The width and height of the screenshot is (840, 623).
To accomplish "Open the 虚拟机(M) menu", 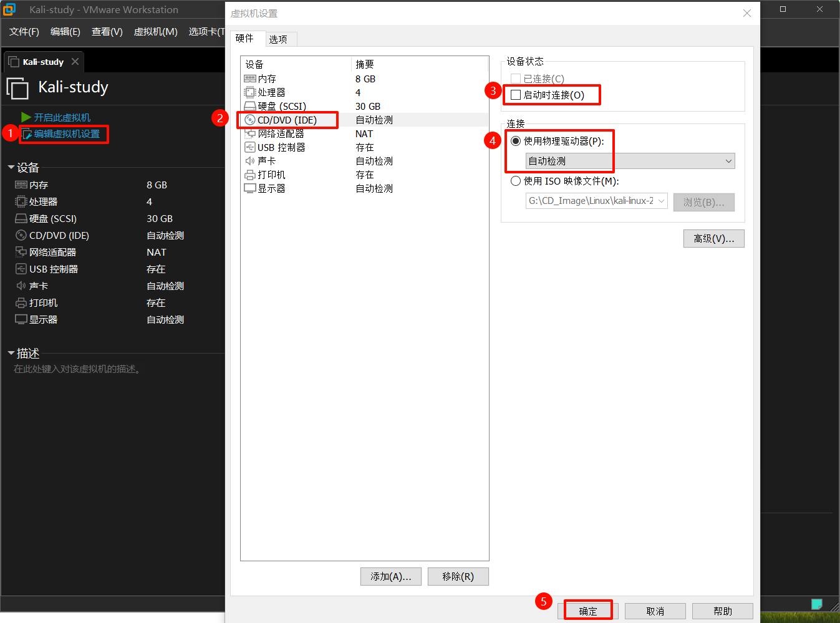I will pos(155,31).
